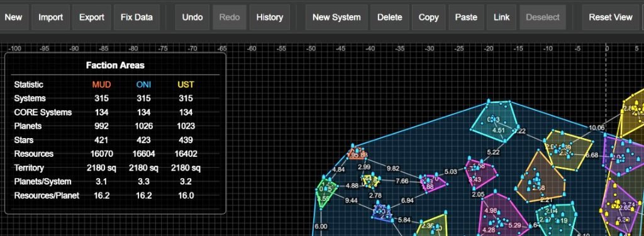This screenshot has height=236, width=644.
Task: Click UST resources value 16402
Action: pyautogui.click(x=186, y=154)
